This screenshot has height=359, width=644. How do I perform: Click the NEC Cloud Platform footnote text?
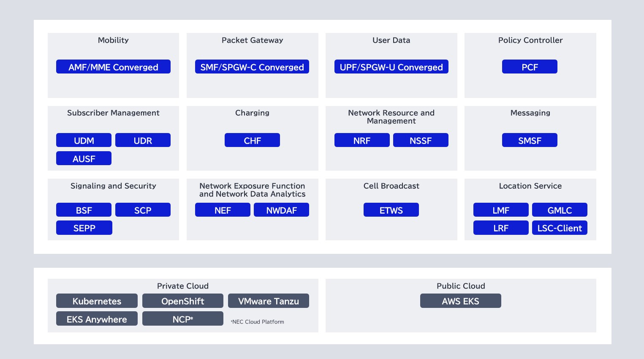[x=258, y=322]
